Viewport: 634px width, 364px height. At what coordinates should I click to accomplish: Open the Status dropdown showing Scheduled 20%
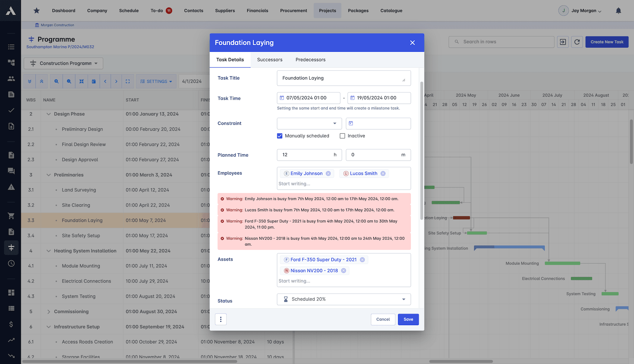(343, 299)
